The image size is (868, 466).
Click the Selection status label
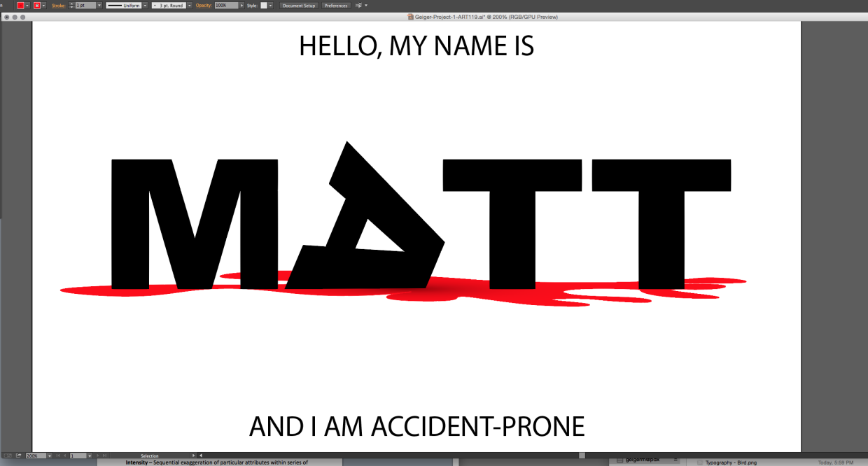150,456
